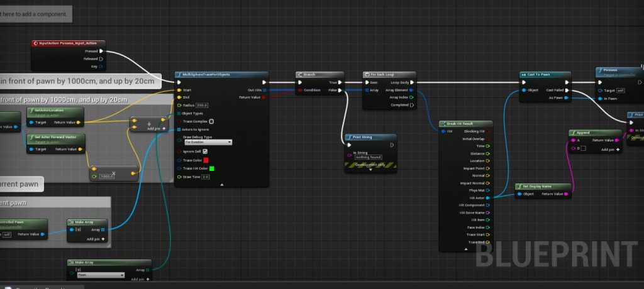Image resolution: width=644 pixels, height=289 pixels.
Task: Open the red Trace Color swatch
Action: (x=205, y=160)
